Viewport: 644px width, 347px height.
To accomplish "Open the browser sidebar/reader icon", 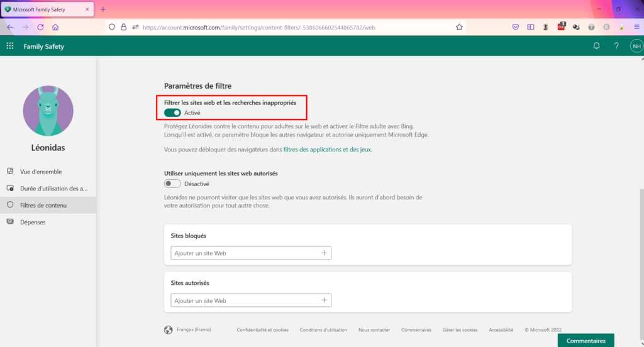I will [531, 27].
